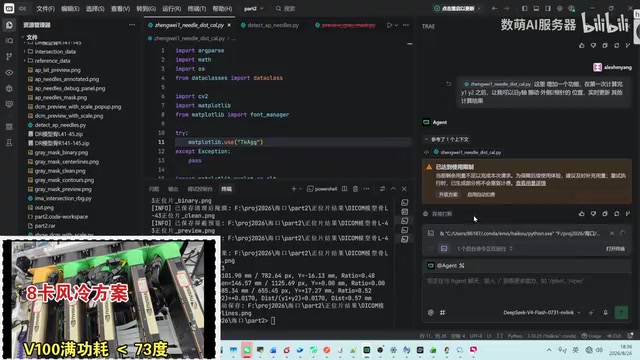Switch to the 调试控制台 panel tab

[200, 189]
